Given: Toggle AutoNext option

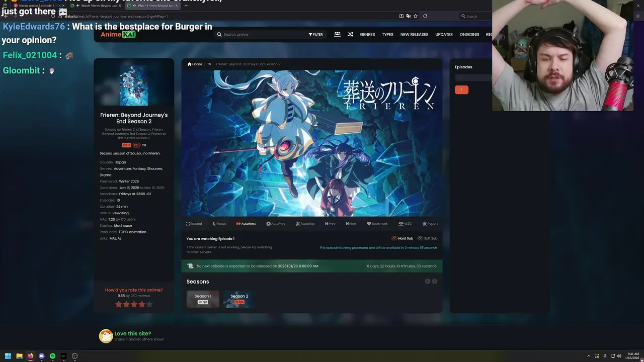Looking at the screenshot, I should tap(246, 224).
